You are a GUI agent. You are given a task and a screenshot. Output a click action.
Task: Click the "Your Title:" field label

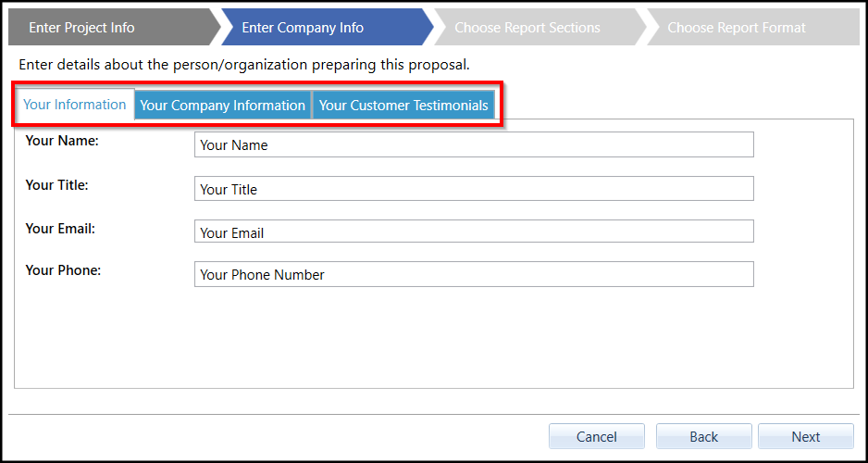[57, 185]
